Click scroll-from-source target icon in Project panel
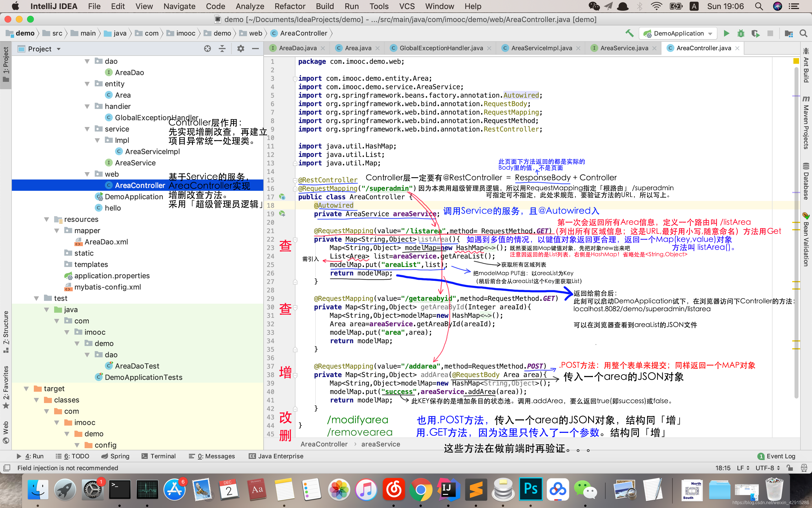 (x=207, y=49)
